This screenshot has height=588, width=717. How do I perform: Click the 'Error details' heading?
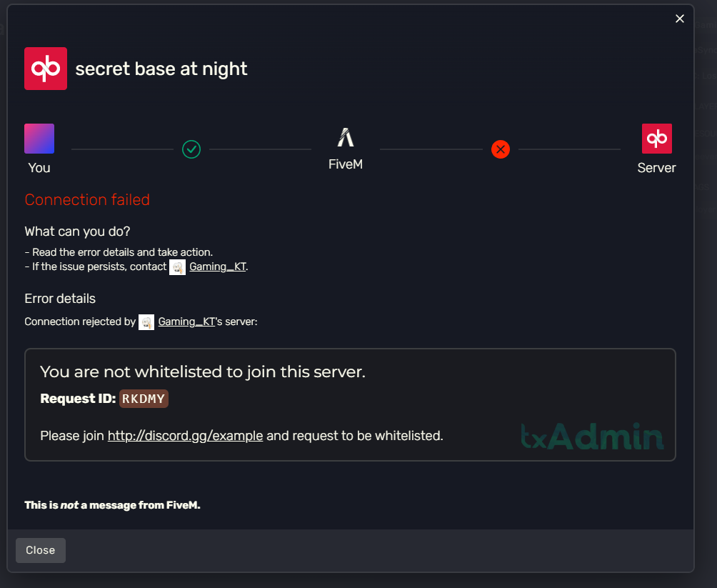60,299
